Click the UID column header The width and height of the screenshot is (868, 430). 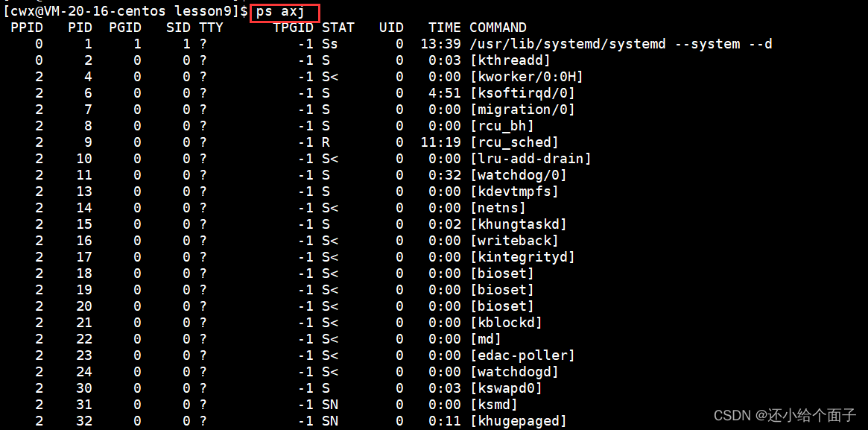(391, 28)
